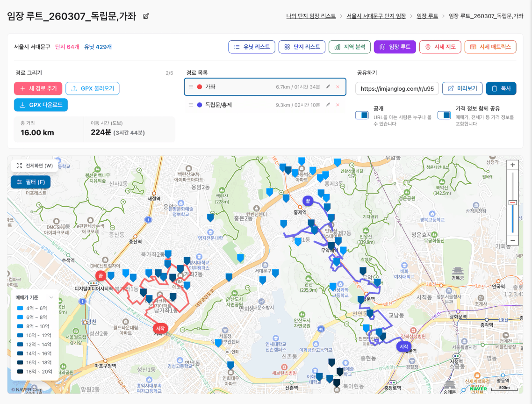
Task: Click the drag handle on 가좌 route
Action: coord(191,87)
